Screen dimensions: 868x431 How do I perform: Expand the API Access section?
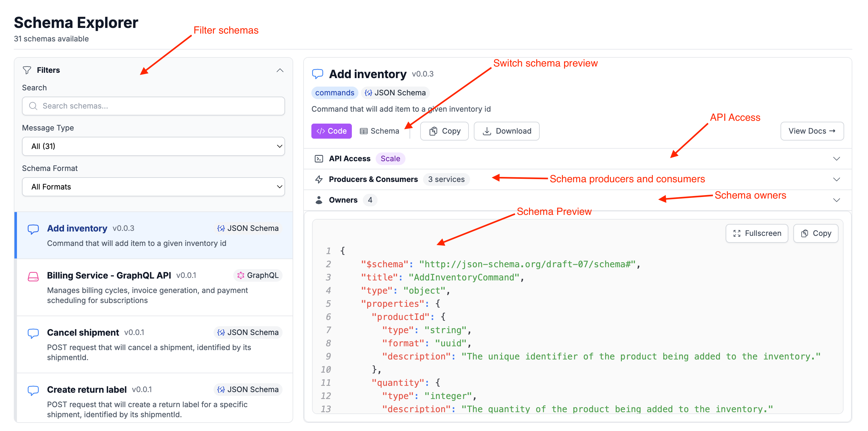coord(836,158)
